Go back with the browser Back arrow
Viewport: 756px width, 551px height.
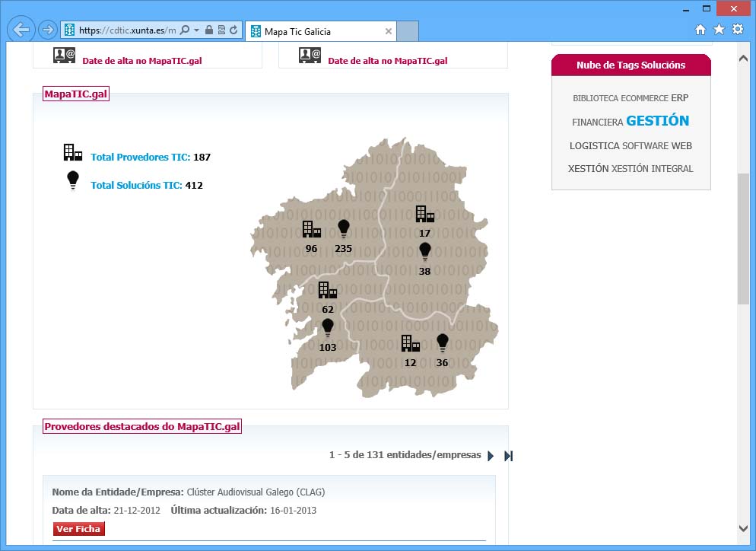[x=21, y=30]
